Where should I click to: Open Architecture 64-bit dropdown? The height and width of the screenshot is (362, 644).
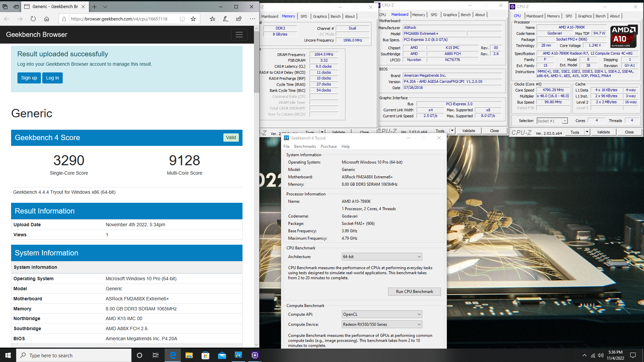tap(382, 257)
